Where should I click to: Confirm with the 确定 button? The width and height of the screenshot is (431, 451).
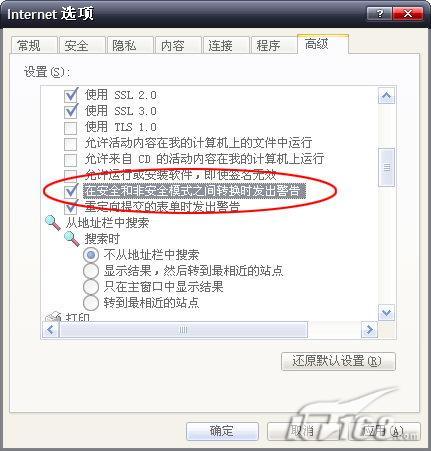point(222,431)
